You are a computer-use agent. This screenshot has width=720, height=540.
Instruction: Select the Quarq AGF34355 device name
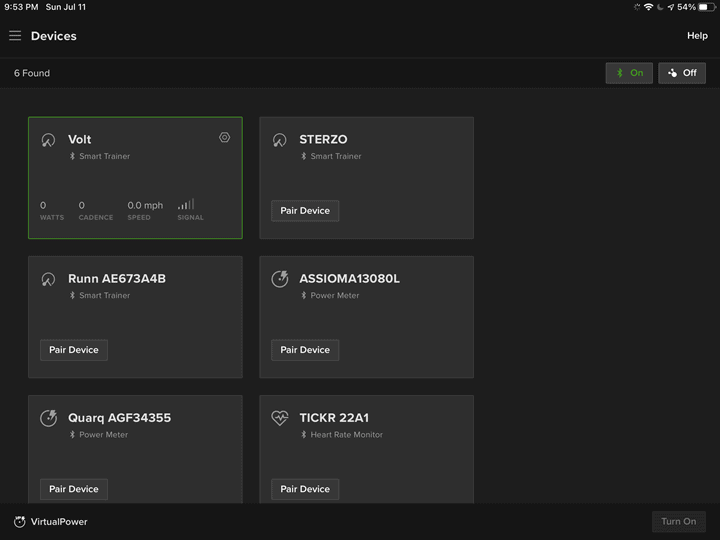119,418
